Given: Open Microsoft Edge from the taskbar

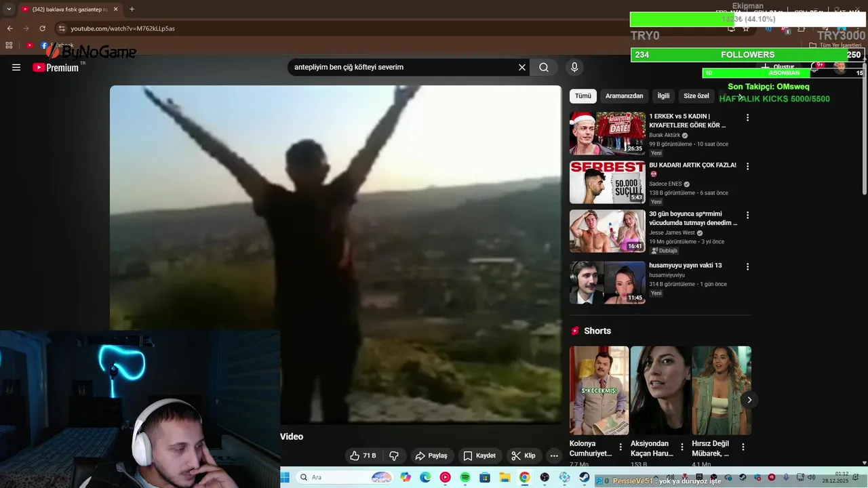Looking at the screenshot, I should pos(425,477).
